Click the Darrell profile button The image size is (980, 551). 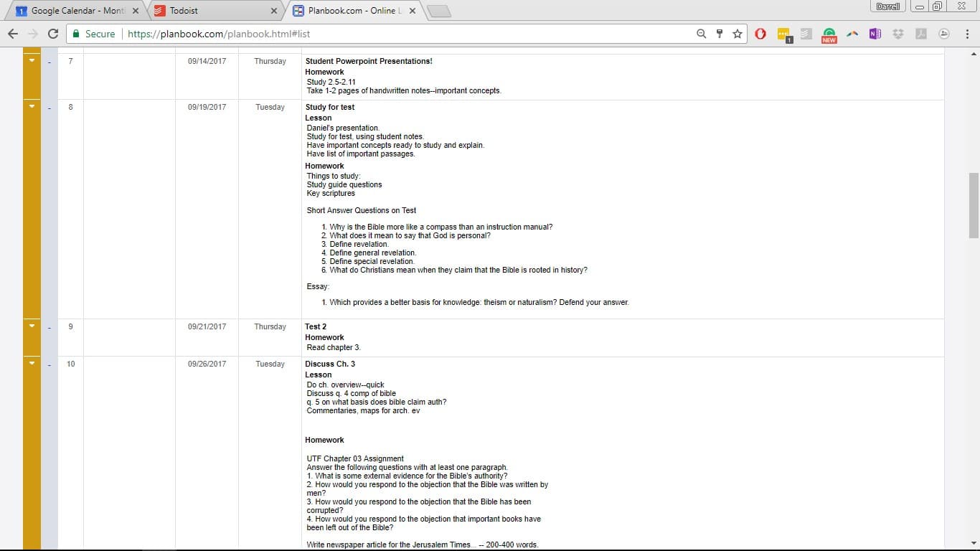(887, 6)
